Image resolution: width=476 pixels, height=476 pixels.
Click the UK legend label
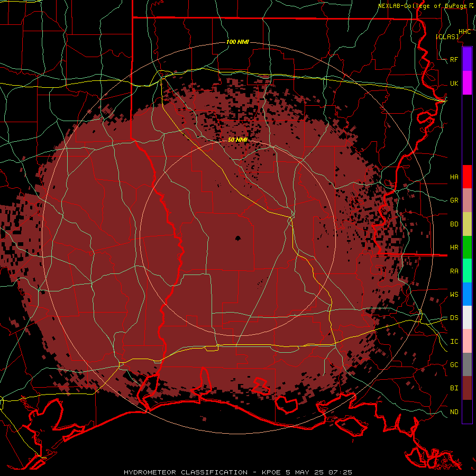pos(454,84)
